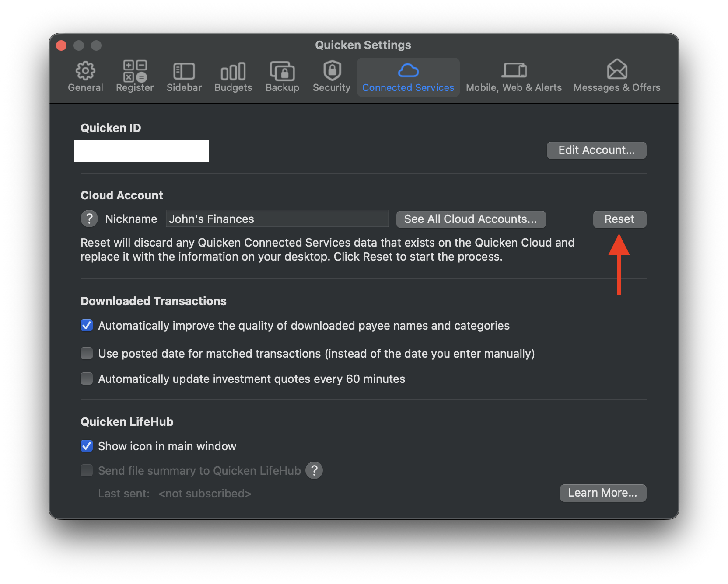Viewport: 728px width, 584px height.
Task: Click the Last sent <not subscribed> text
Action: click(175, 494)
